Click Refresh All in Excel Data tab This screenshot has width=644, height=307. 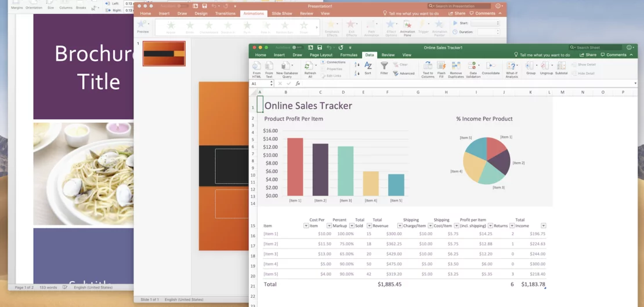coord(310,70)
